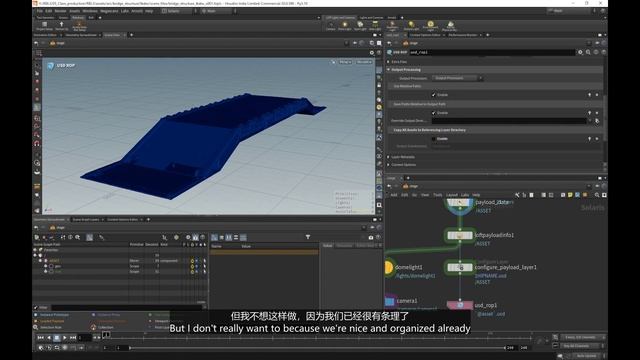Viewport: 640px width, 360px height.
Task: Jump to the first frame
Action: (40, 338)
